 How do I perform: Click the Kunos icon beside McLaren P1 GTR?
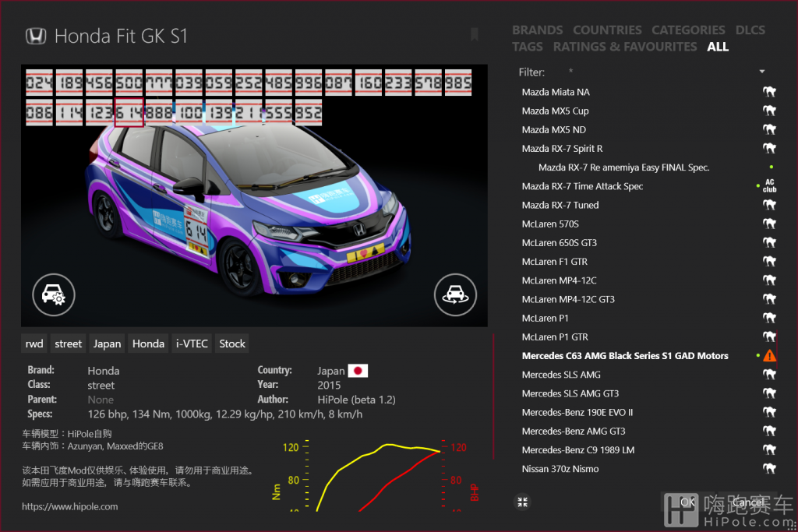(x=769, y=336)
